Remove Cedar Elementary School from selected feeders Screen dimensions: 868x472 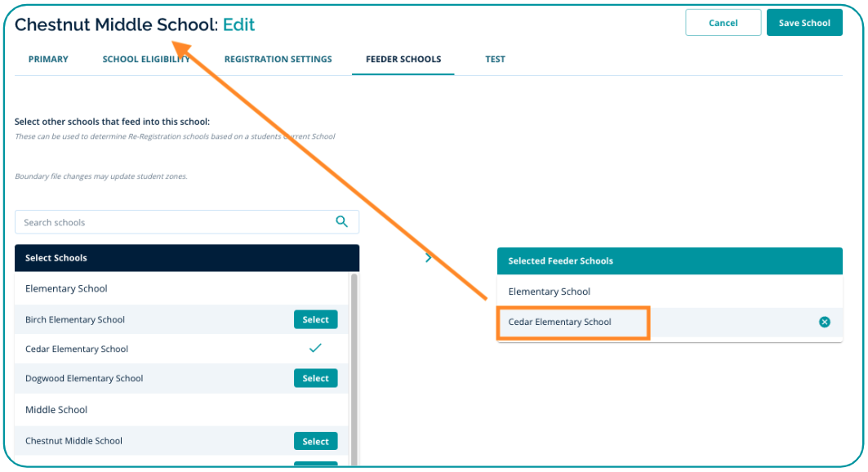pos(824,323)
